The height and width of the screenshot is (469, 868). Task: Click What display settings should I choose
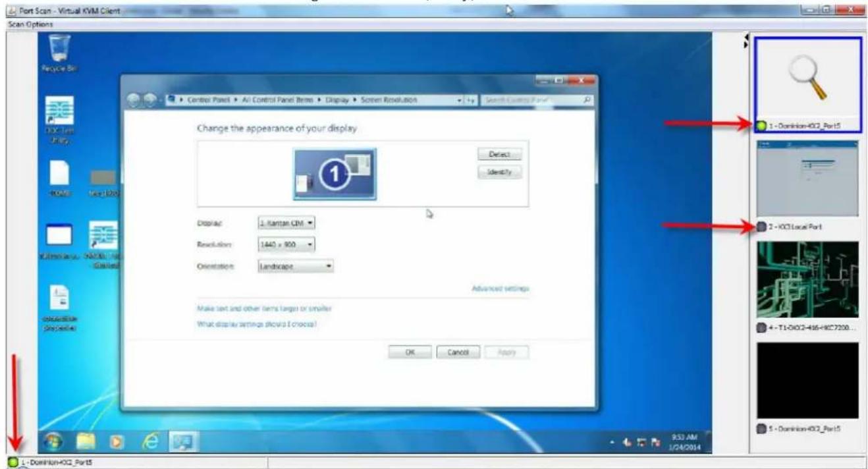[x=258, y=324]
